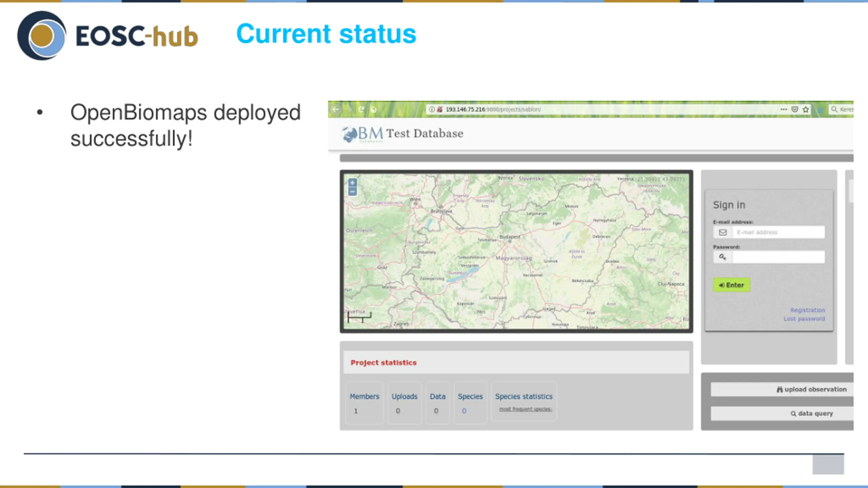Click the crossed-out padlock insecure connection icon
Screen dimensions: 868x488
pyautogui.click(x=440, y=109)
